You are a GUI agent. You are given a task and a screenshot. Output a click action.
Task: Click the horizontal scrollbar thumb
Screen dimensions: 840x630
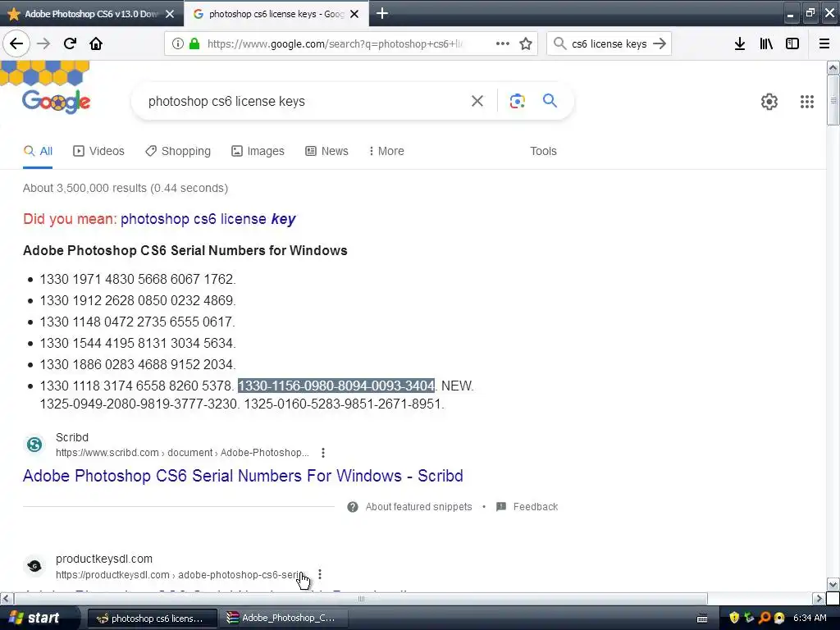pos(361,598)
